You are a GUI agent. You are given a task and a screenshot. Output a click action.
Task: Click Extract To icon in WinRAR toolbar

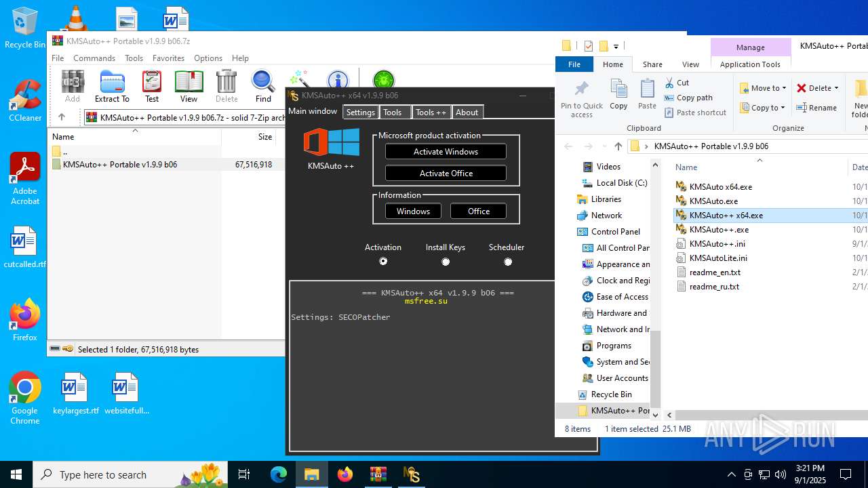[x=112, y=86]
